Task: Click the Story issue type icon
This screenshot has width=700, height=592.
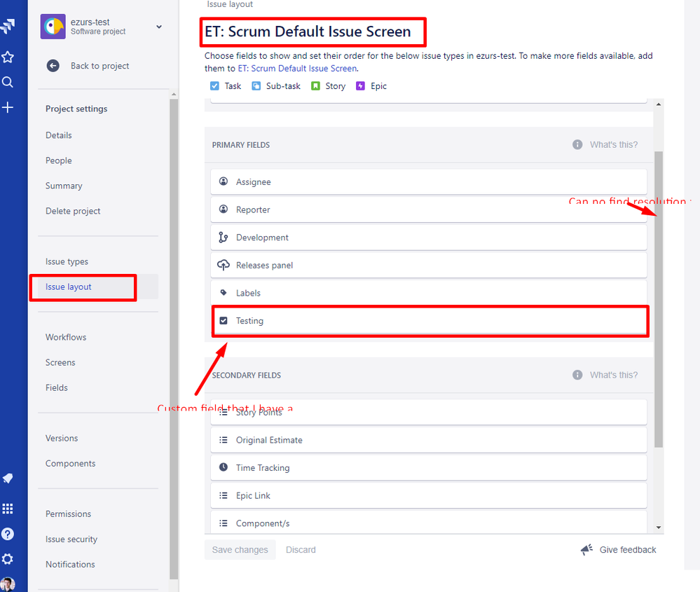Action: click(315, 85)
